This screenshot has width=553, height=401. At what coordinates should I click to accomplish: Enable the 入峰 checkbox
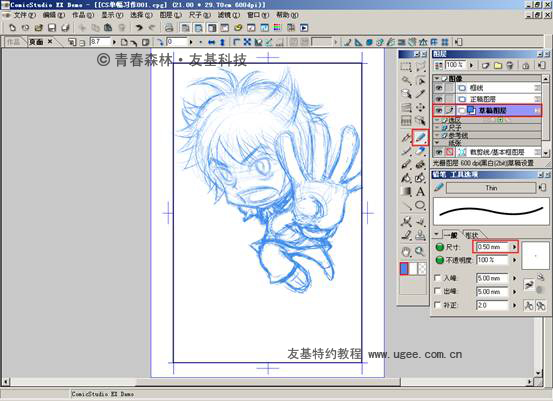(437, 278)
